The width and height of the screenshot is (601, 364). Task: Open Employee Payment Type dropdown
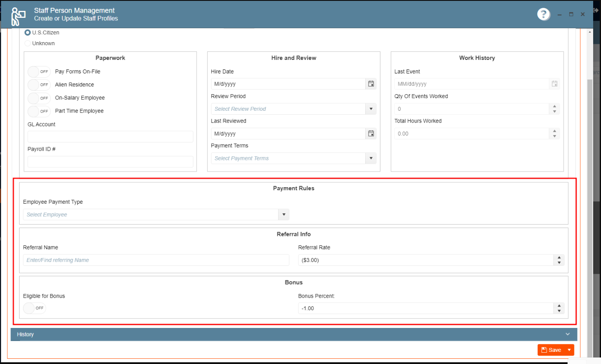(x=284, y=215)
